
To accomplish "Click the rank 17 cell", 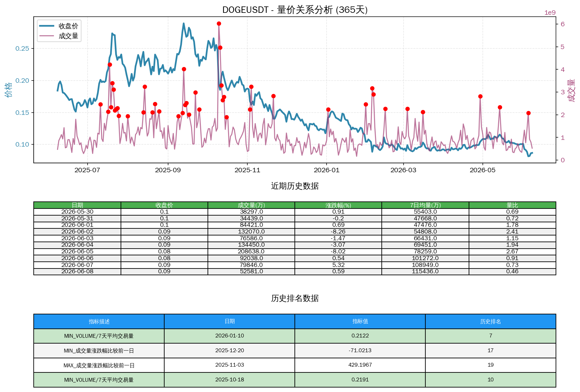I will click(490, 351).
